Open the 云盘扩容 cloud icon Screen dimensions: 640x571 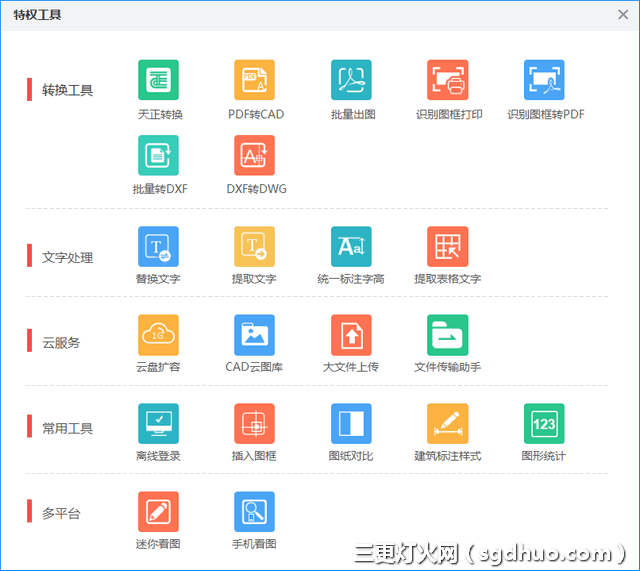tap(158, 335)
